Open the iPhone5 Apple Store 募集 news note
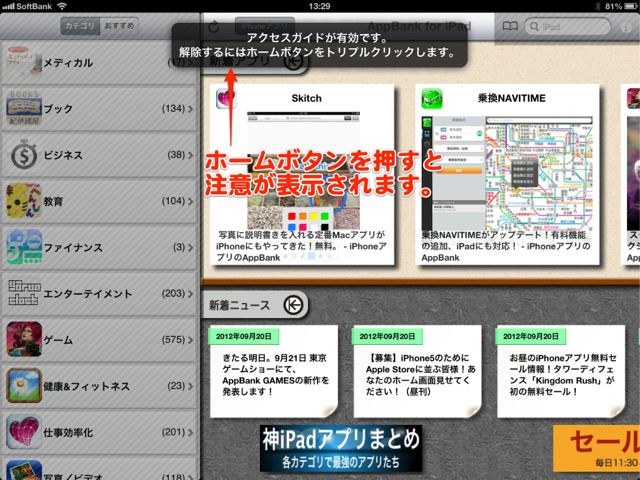This screenshot has height=480, width=640. [418, 371]
